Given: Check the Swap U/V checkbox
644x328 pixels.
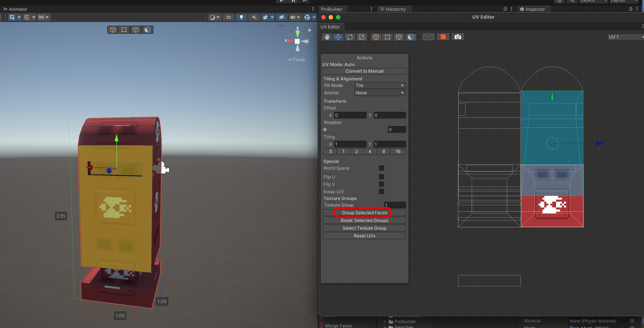Looking at the screenshot, I should [x=381, y=192].
